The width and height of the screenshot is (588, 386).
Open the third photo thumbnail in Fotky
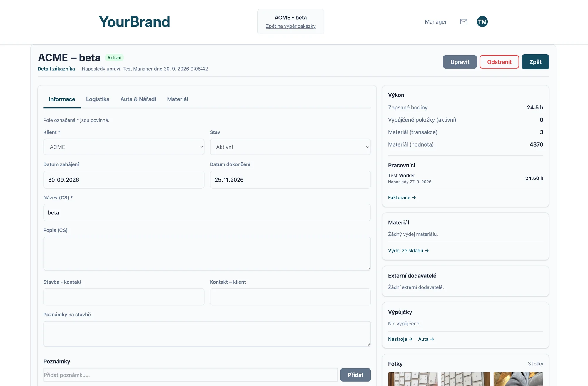tap(518, 379)
